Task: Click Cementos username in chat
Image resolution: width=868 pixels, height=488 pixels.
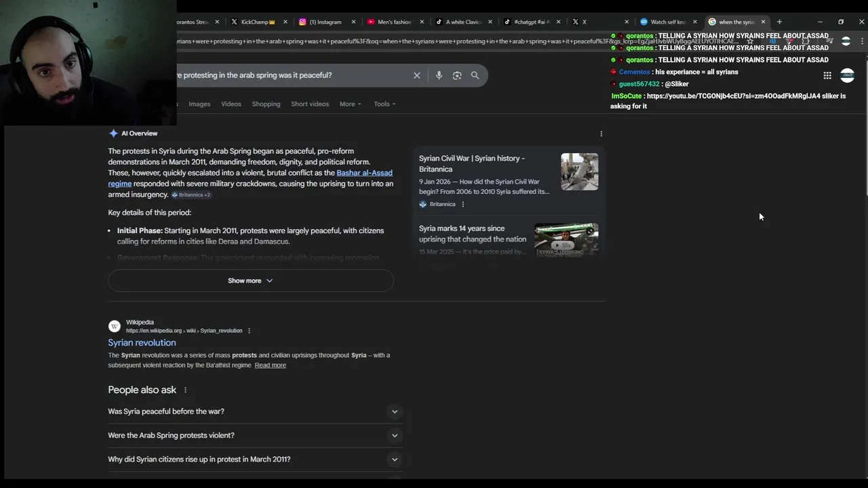Action: point(634,72)
